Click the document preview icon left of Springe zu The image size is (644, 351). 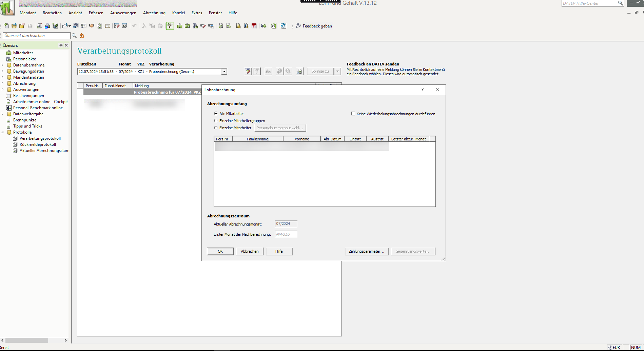tap(299, 71)
